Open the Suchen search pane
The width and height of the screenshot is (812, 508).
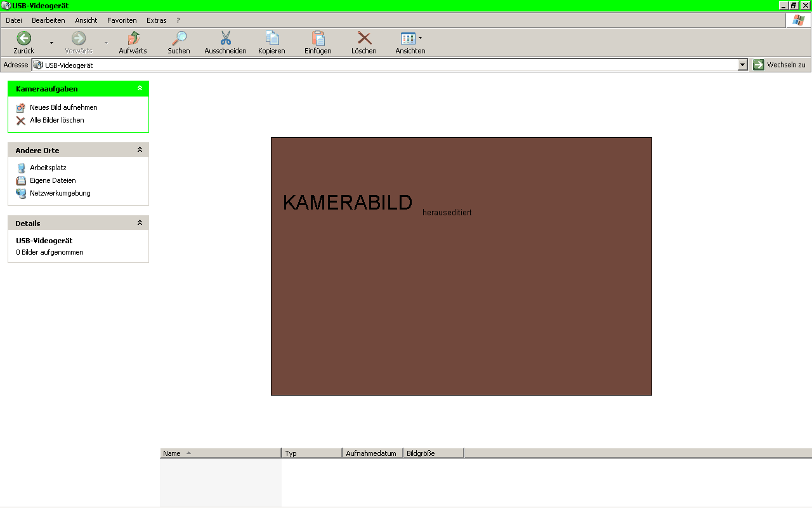tap(179, 43)
